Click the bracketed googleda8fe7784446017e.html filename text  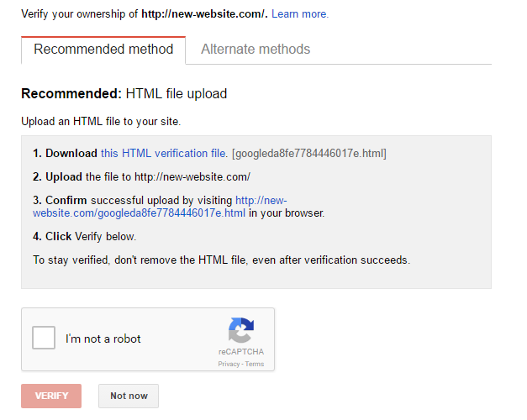click(x=309, y=153)
